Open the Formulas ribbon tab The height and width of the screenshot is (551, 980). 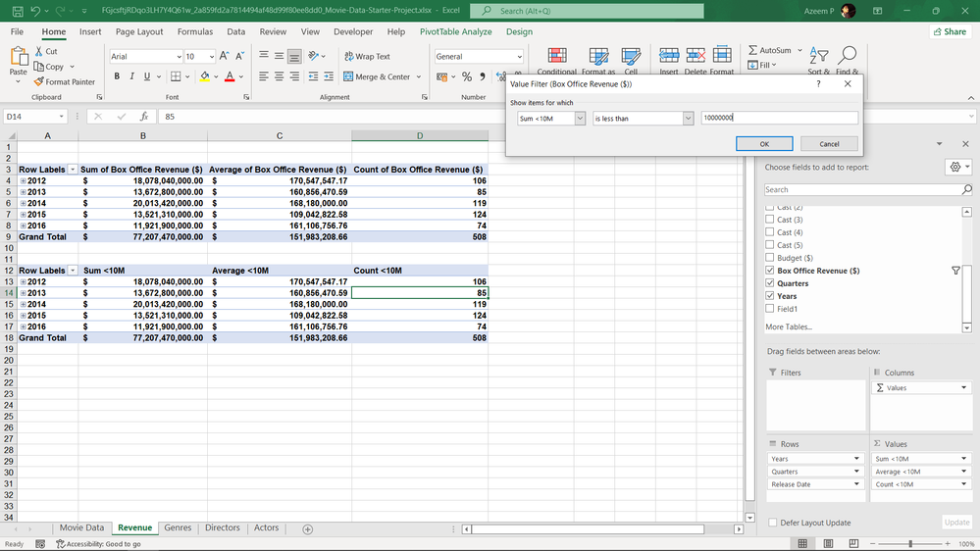click(195, 31)
